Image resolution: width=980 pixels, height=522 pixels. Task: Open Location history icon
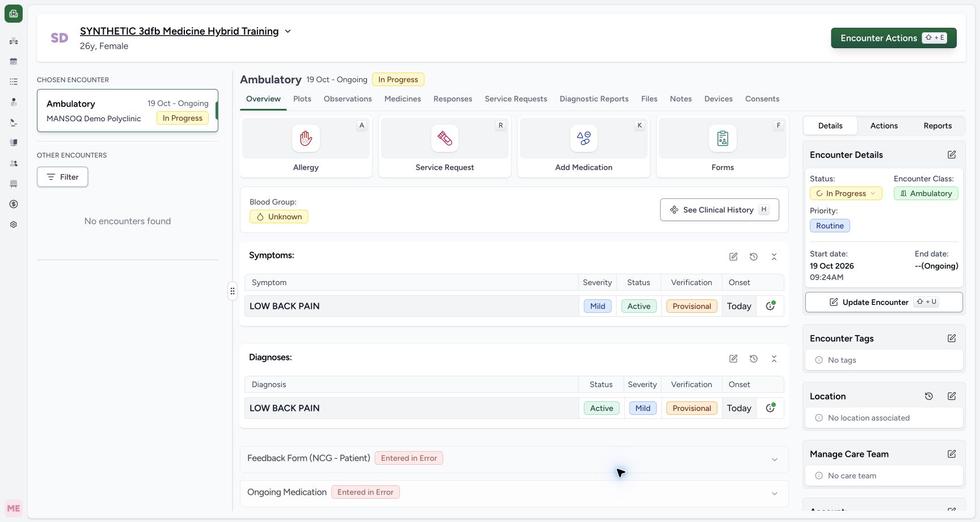tap(929, 396)
